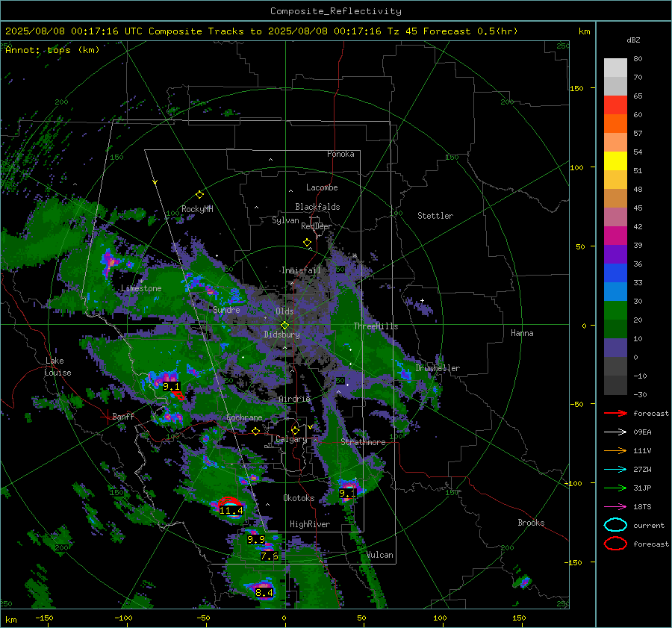
Task: Click the 0 dBZ dark purple swatch
Action: pos(615,348)
